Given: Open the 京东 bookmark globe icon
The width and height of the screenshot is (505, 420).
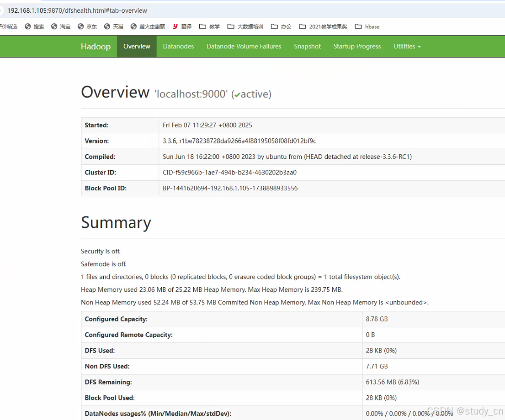Looking at the screenshot, I should [x=80, y=26].
